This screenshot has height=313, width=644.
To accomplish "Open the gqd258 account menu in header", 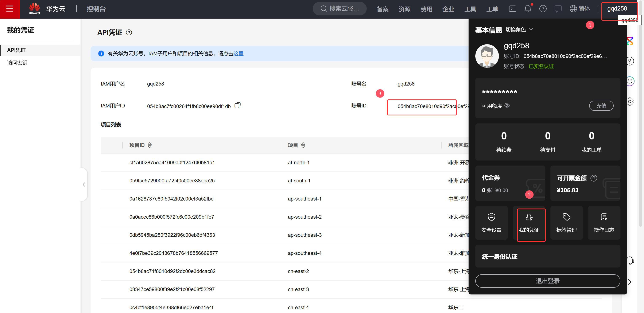I will pyautogui.click(x=617, y=9).
